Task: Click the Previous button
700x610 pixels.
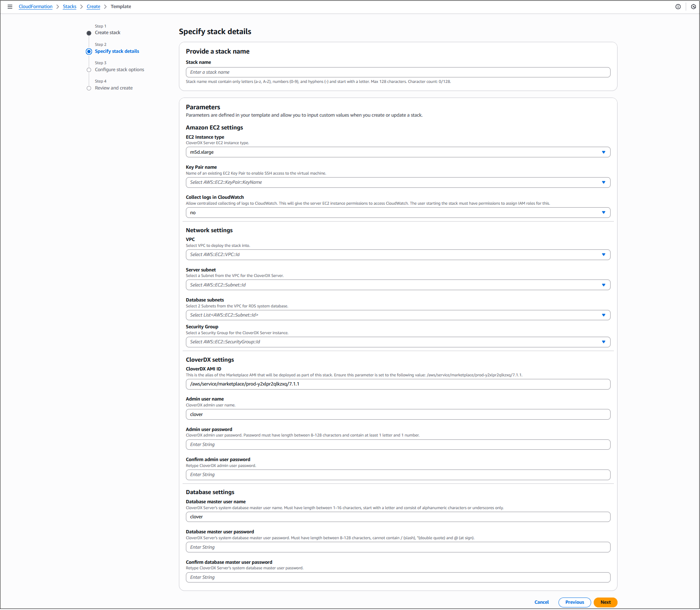Action: click(x=574, y=602)
